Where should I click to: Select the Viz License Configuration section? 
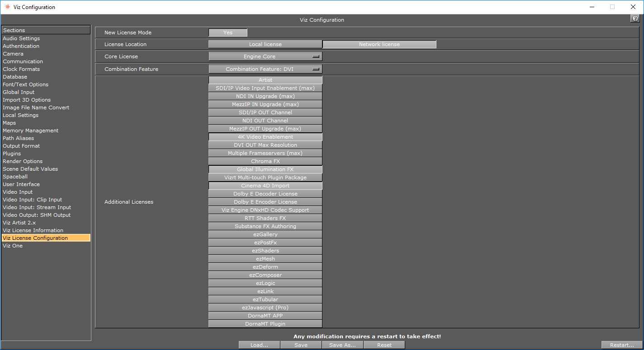click(x=46, y=238)
